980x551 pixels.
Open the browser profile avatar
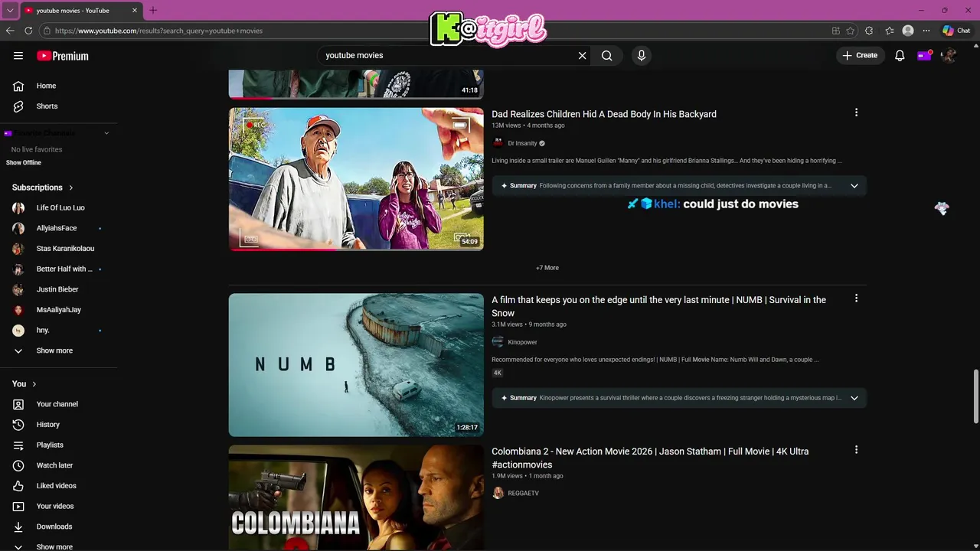(908, 31)
